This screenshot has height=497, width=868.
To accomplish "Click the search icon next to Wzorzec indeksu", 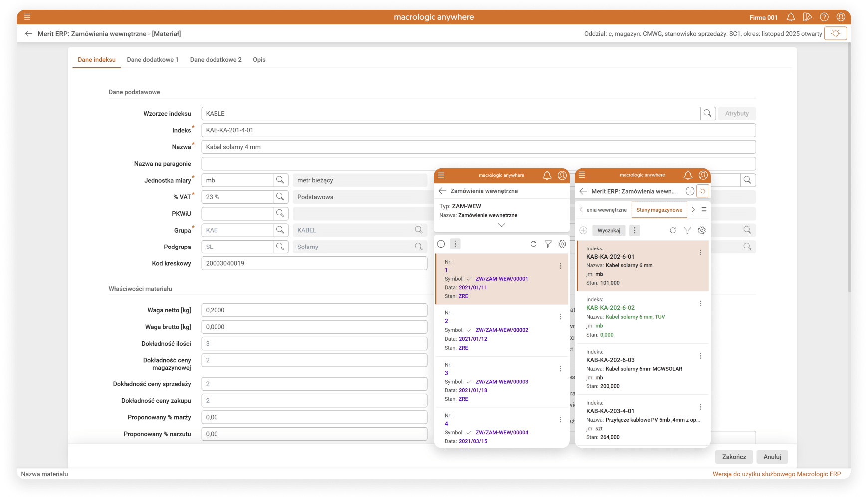I will [x=707, y=113].
